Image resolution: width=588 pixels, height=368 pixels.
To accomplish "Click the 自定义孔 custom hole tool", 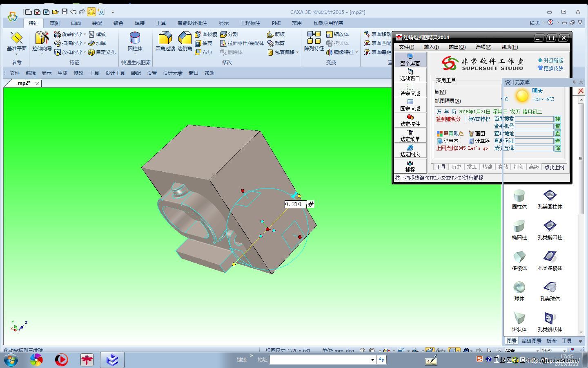I will point(102,52).
